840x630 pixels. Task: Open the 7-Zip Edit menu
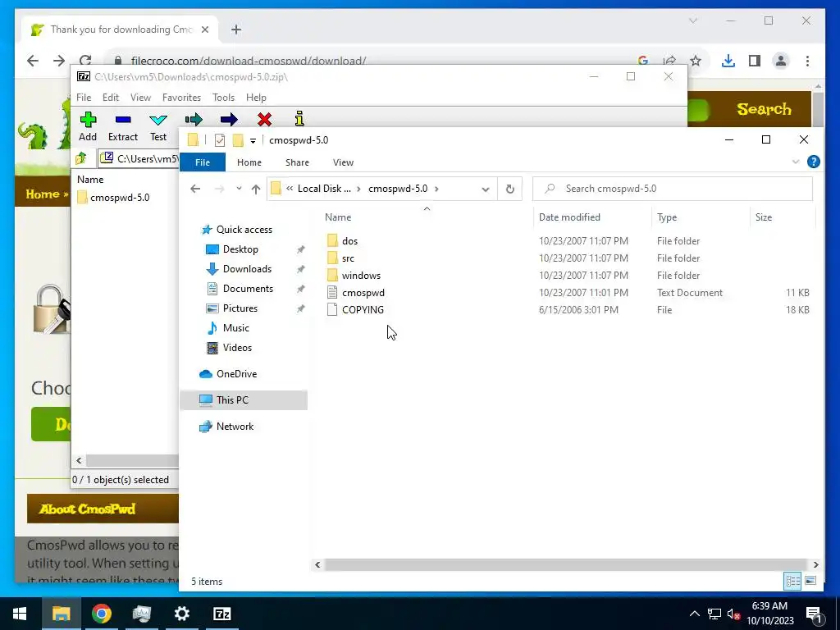pyautogui.click(x=111, y=98)
